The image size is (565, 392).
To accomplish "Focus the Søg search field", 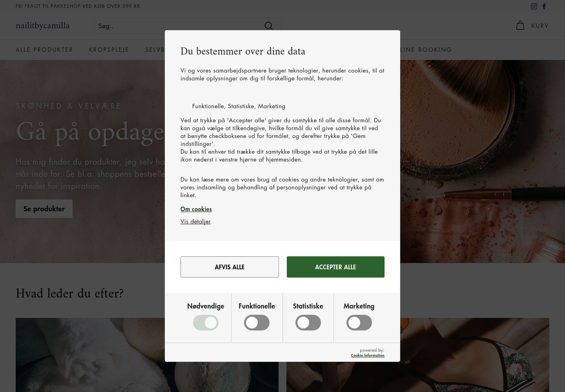I will tap(179, 26).
